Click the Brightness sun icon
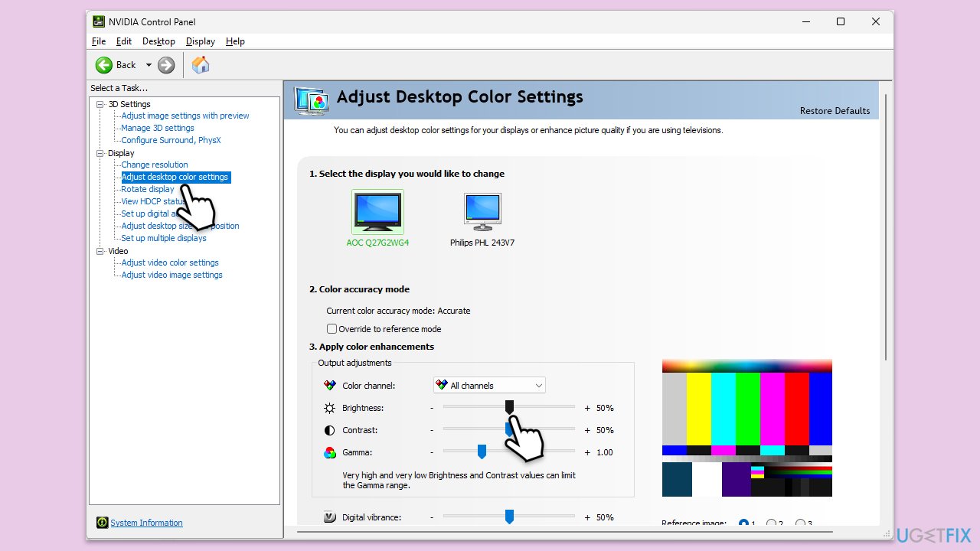 coord(330,408)
